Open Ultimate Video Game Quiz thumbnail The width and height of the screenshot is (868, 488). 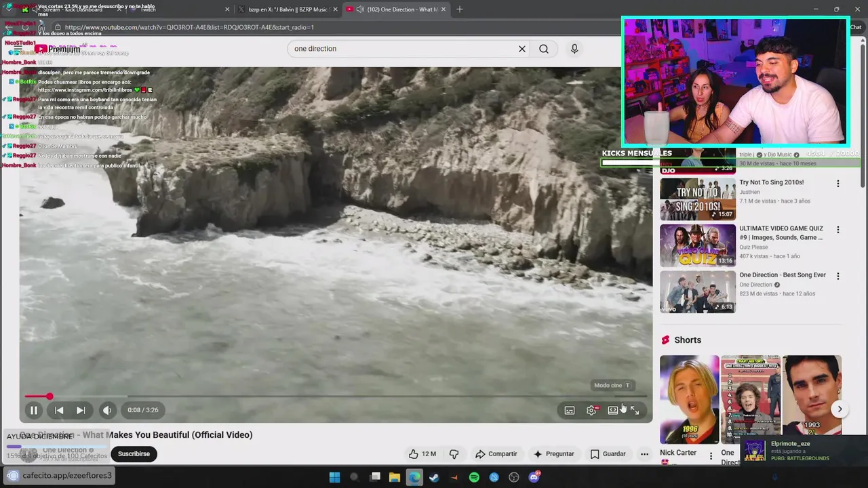(x=698, y=245)
